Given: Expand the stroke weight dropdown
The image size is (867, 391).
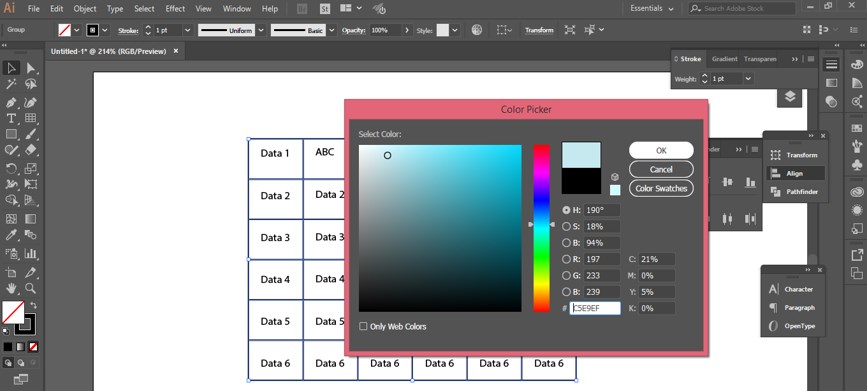Looking at the screenshot, I should point(187,30).
